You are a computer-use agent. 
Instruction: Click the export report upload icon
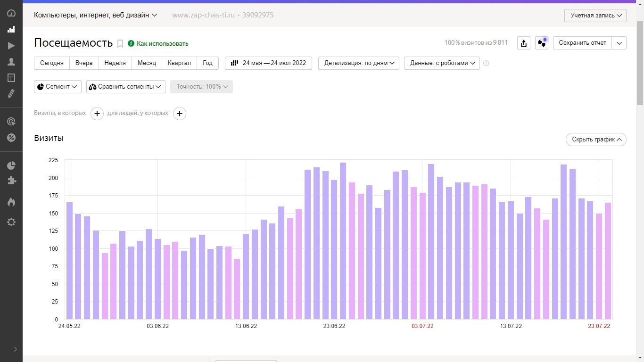[x=524, y=43]
